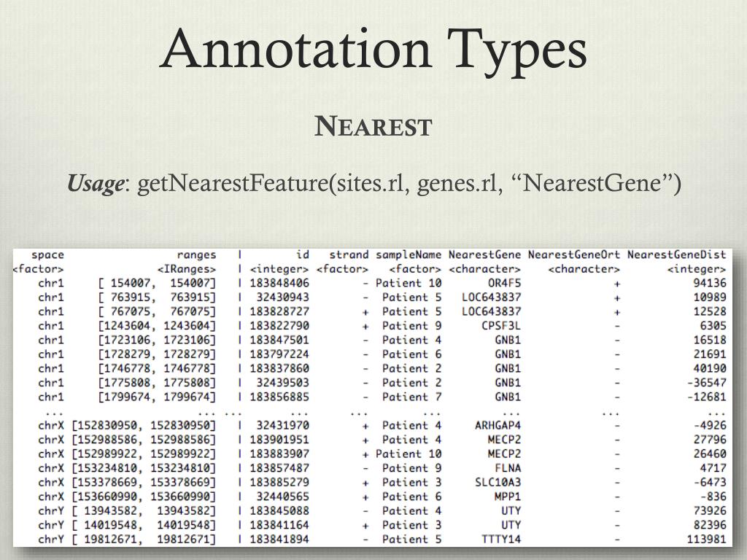The width and height of the screenshot is (747, 560).
Task: Click distance value '94136'
Action: pyautogui.click(x=710, y=284)
